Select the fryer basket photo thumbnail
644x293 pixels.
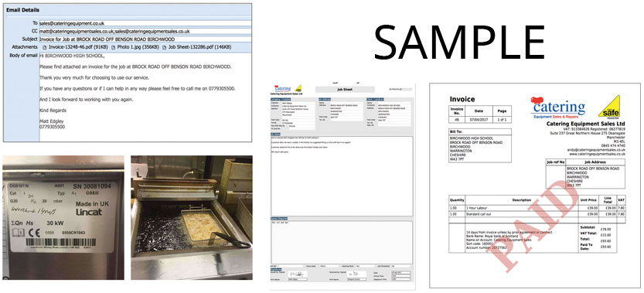click(x=192, y=217)
